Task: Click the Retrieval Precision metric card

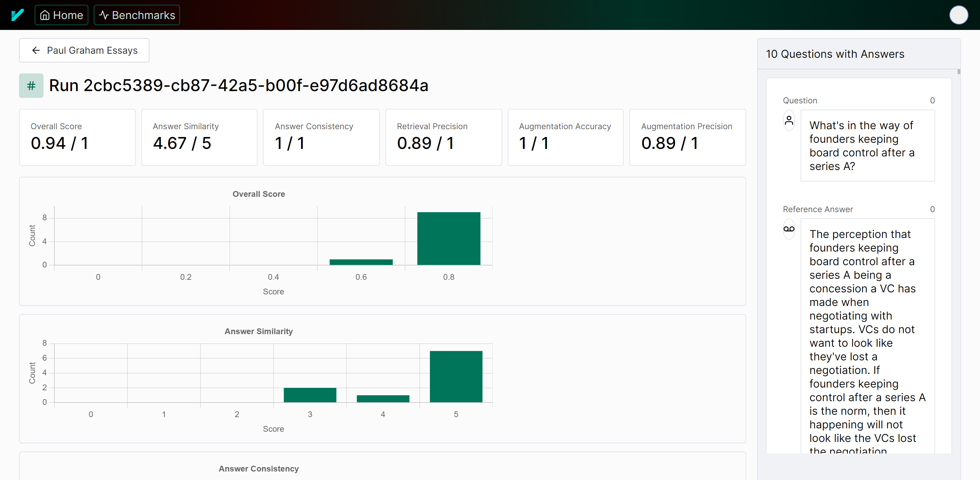Action: click(443, 137)
